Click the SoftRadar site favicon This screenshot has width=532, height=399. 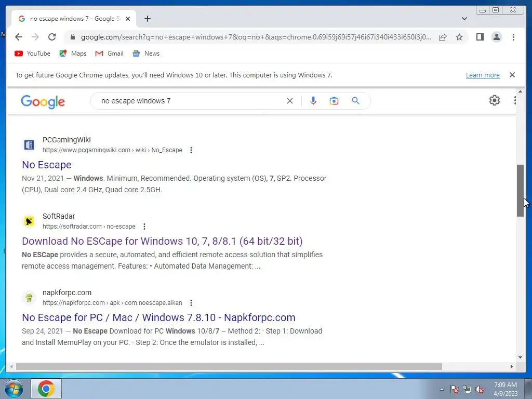click(29, 221)
